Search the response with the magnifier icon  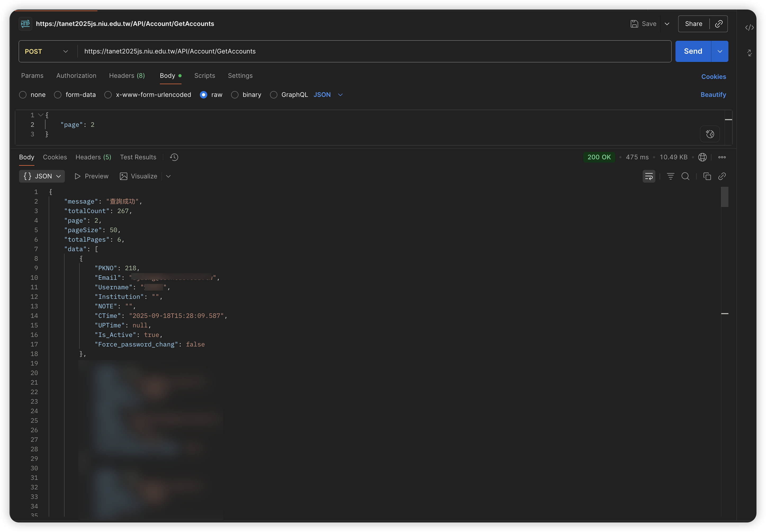tap(685, 176)
